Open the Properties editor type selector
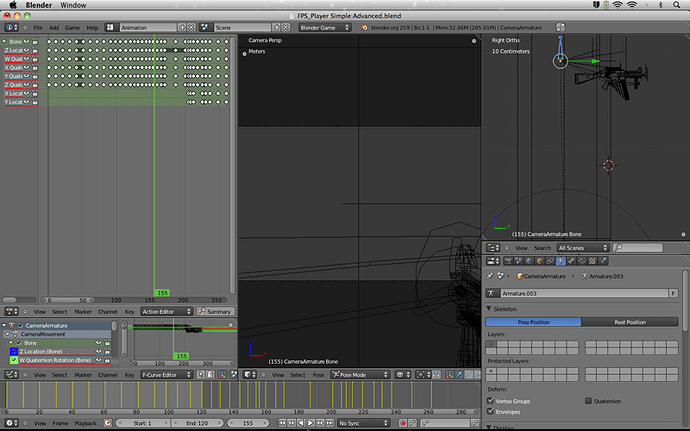 click(x=492, y=261)
